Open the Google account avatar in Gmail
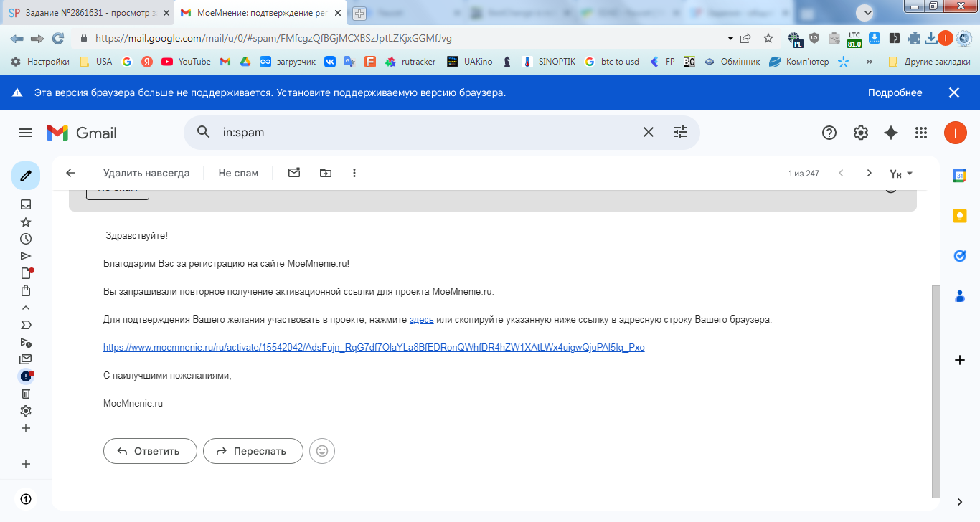980x522 pixels. (956, 133)
